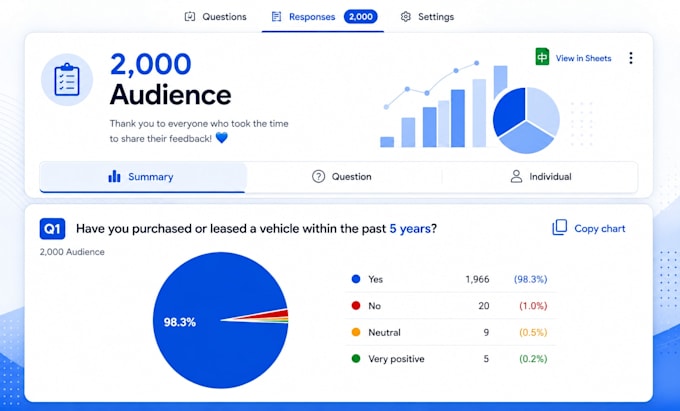680x411 pixels.
Task: Click the Copy chart button
Action: click(588, 228)
